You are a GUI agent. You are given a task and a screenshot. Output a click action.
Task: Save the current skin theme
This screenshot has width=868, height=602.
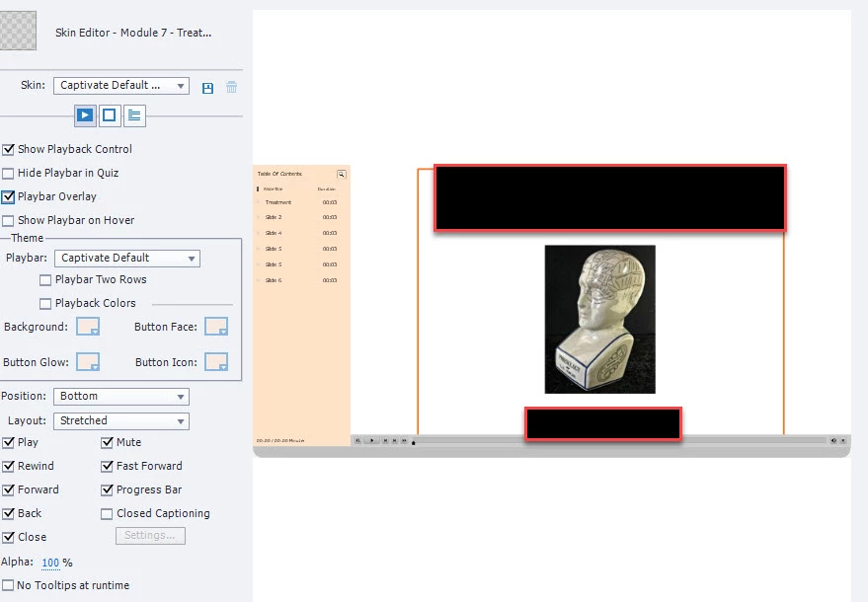point(207,88)
